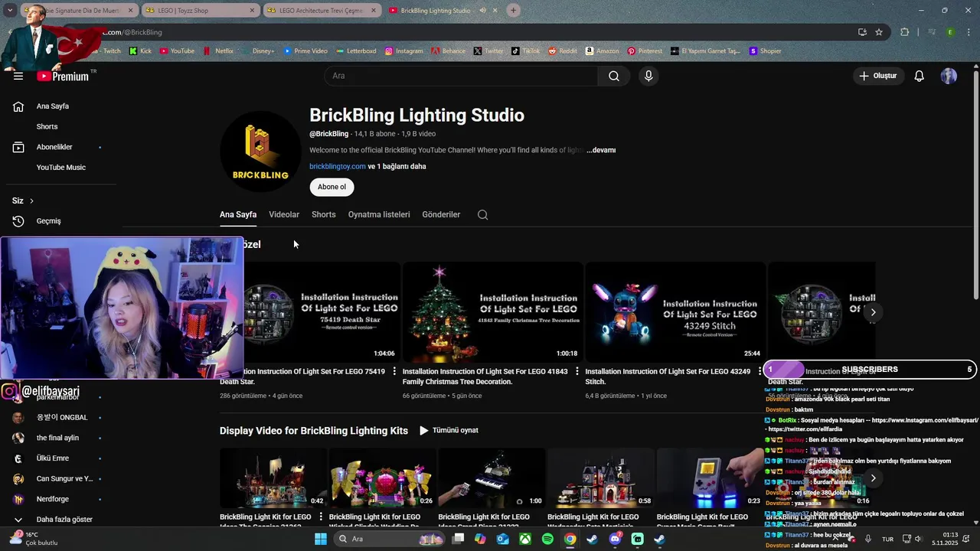Expand Siz section chevron in sidebar
Viewport: 980px width, 551px height.
[x=31, y=201]
